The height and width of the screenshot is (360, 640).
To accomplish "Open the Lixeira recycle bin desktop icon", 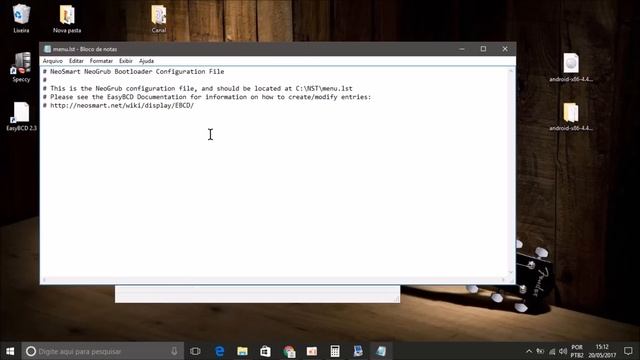I will (x=21, y=19).
